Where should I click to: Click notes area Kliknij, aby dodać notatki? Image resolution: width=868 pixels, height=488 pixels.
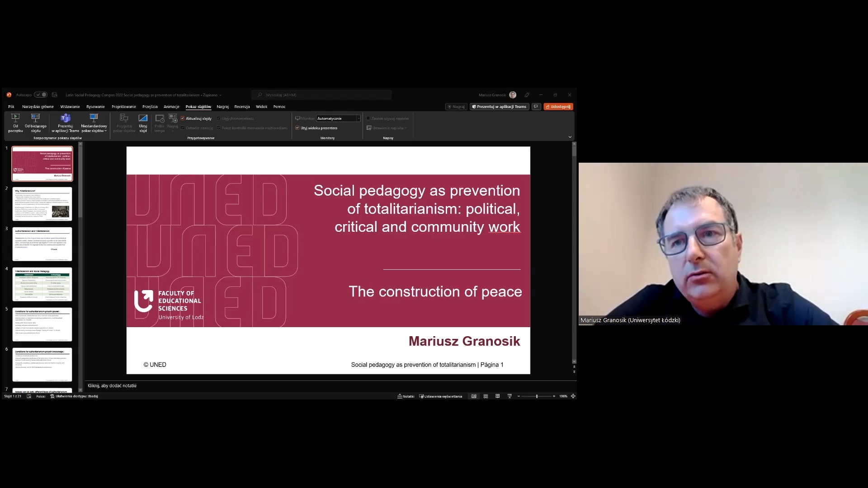(112, 385)
